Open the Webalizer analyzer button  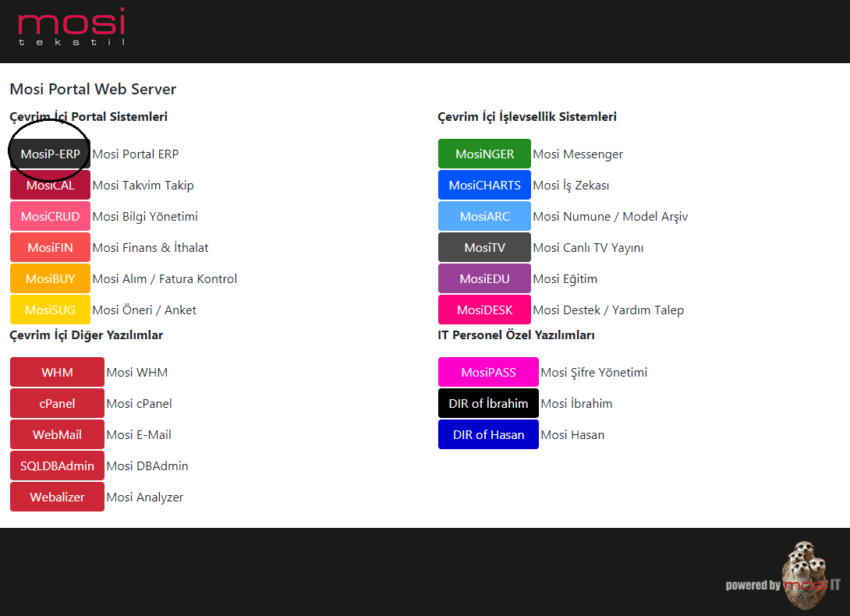57,497
